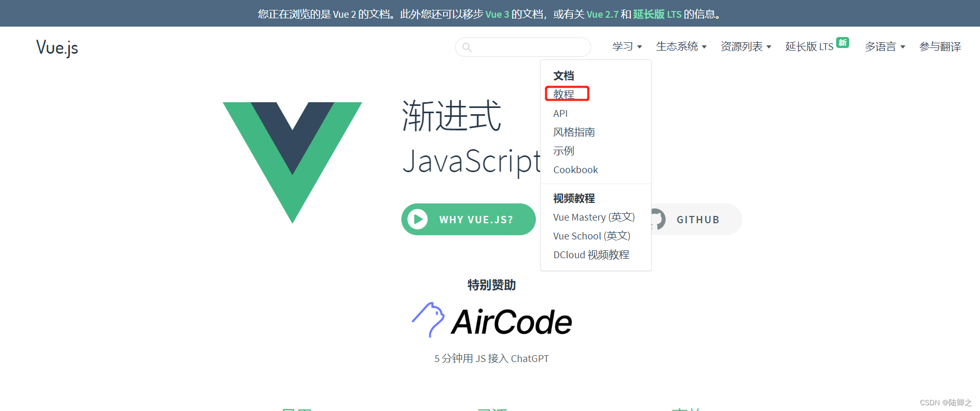Open Cookbook from the dropdown
This screenshot has width=980, height=411.
[x=575, y=170]
